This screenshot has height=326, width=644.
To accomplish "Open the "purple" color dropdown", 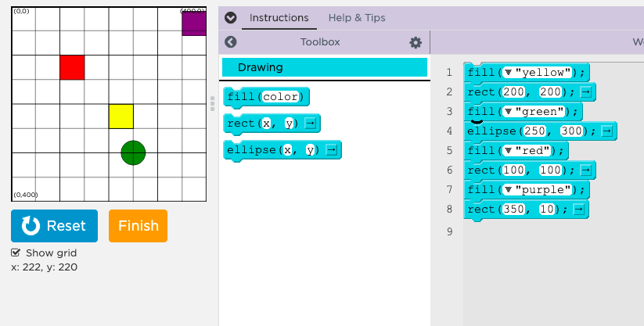I will (x=508, y=190).
